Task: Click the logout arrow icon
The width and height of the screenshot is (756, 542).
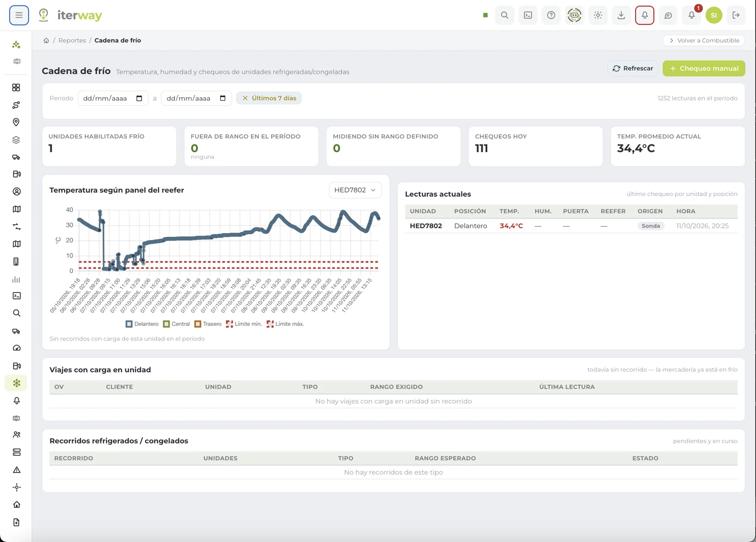Action: click(x=736, y=15)
